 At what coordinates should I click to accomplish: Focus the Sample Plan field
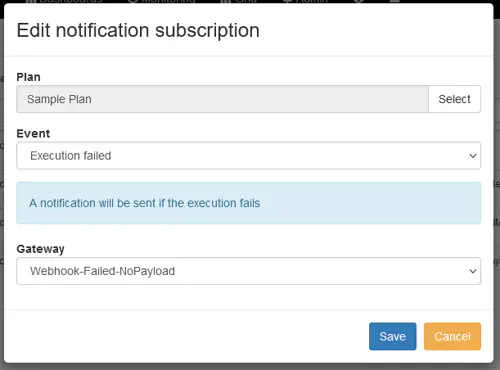point(222,99)
